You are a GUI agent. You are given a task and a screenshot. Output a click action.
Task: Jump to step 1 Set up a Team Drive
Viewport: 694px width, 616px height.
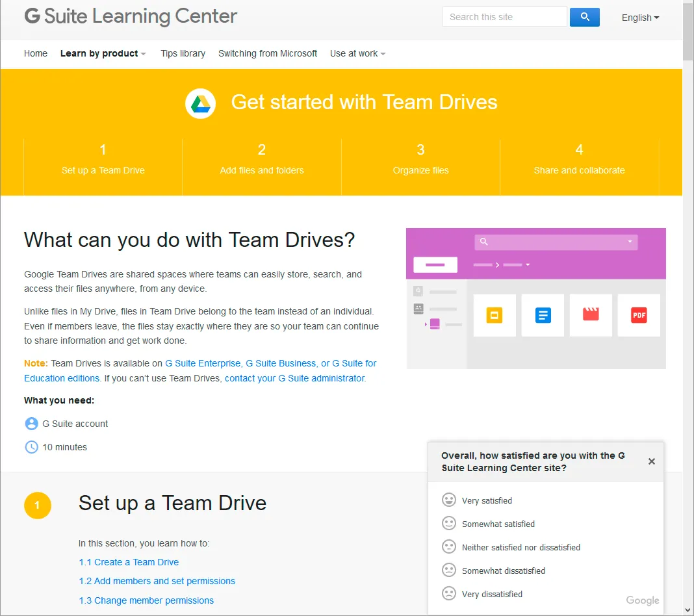coord(103,159)
